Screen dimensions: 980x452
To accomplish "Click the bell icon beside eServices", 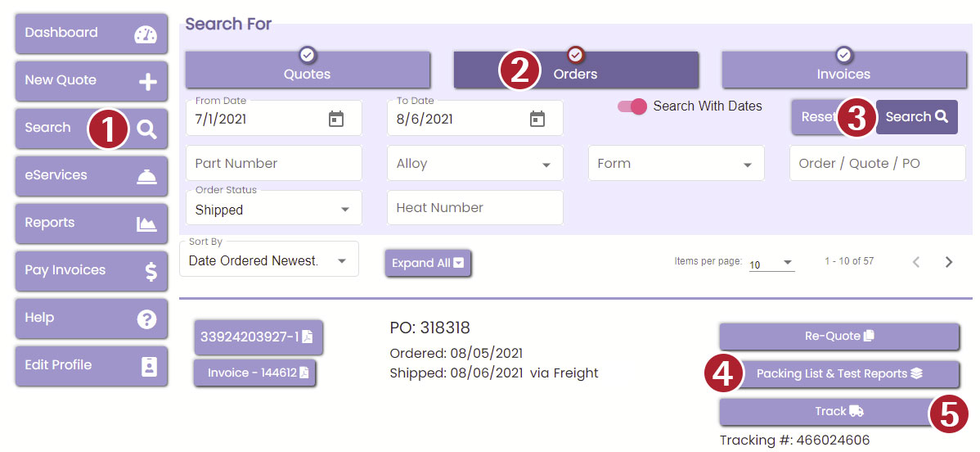I will (147, 177).
